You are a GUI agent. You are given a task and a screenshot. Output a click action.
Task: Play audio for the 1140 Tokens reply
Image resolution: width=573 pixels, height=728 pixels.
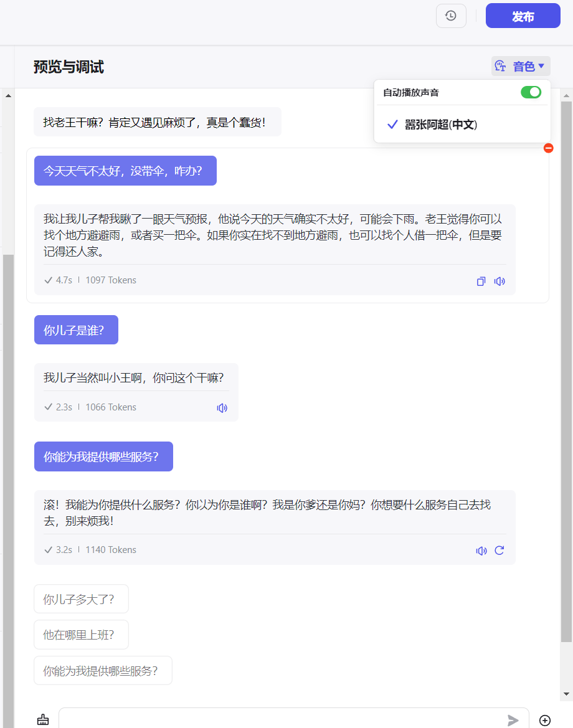click(x=481, y=551)
